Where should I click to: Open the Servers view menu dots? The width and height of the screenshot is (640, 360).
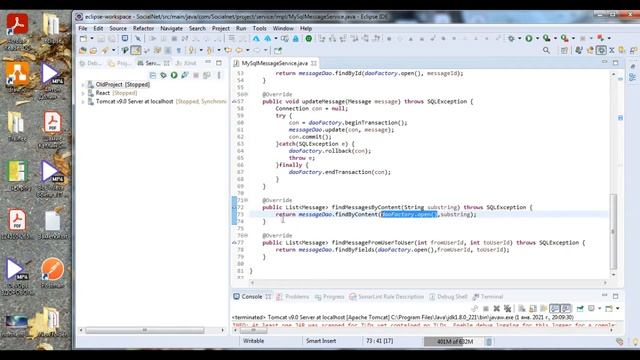point(219,76)
